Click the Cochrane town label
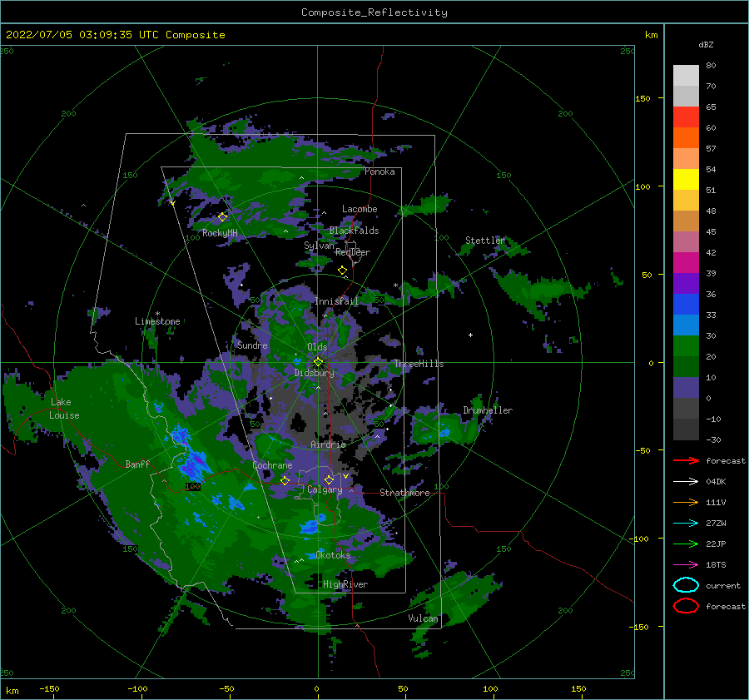749x700 pixels. click(272, 465)
